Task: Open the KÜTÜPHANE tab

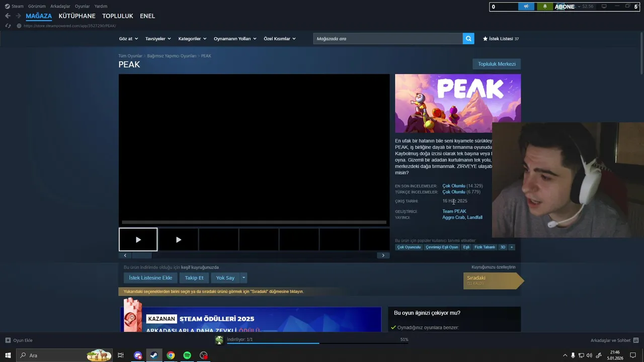Action: [x=77, y=16]
